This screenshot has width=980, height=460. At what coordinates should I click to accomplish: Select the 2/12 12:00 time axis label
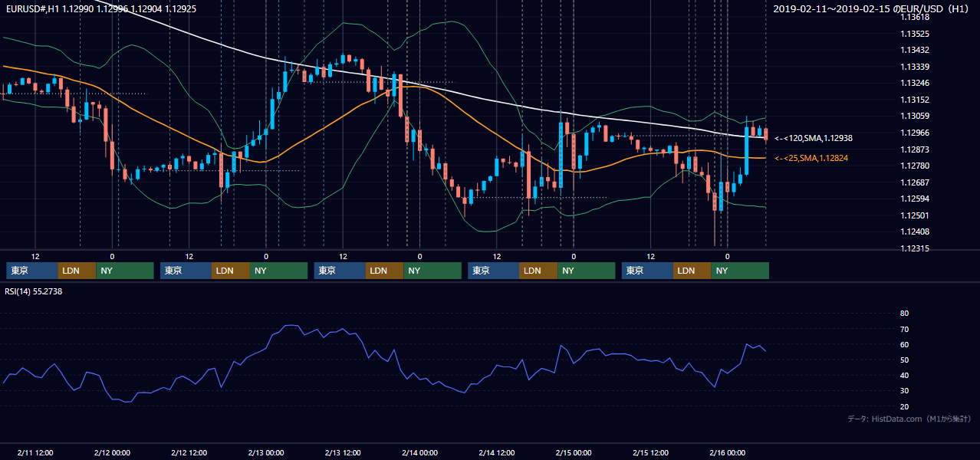pyautogui.click(x=189, y=453)
